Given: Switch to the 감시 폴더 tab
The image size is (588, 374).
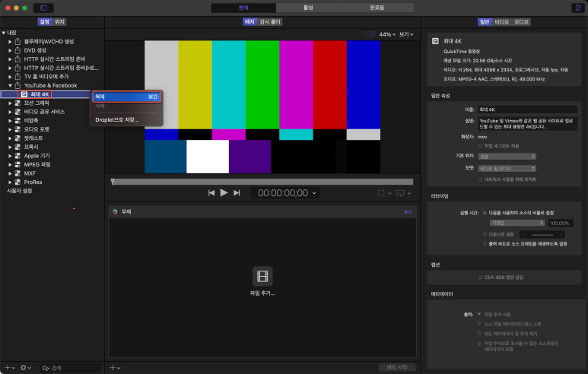Looking at the screenshot, I should [270, 22].
